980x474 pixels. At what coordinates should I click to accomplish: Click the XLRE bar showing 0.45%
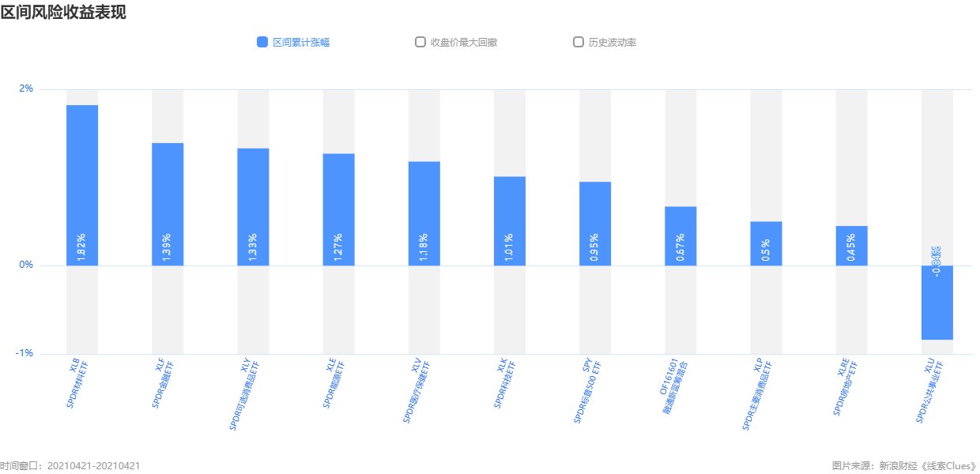point(851,246)
